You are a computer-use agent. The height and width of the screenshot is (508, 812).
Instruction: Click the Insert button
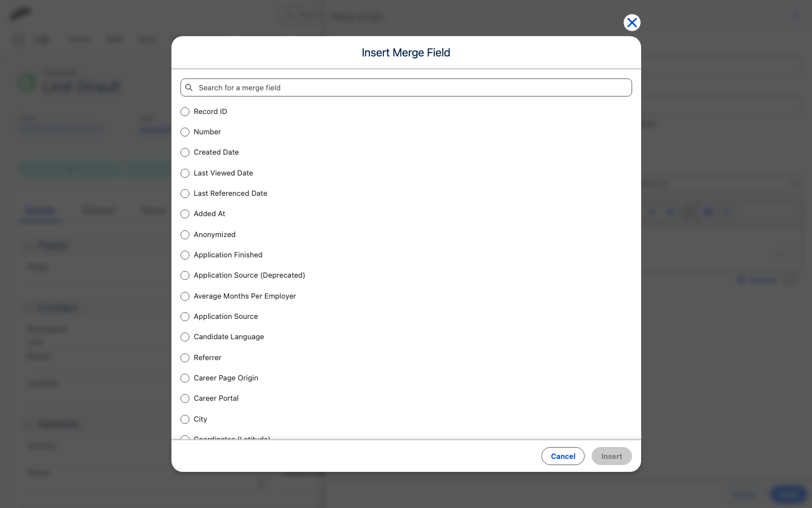[612, 456]
